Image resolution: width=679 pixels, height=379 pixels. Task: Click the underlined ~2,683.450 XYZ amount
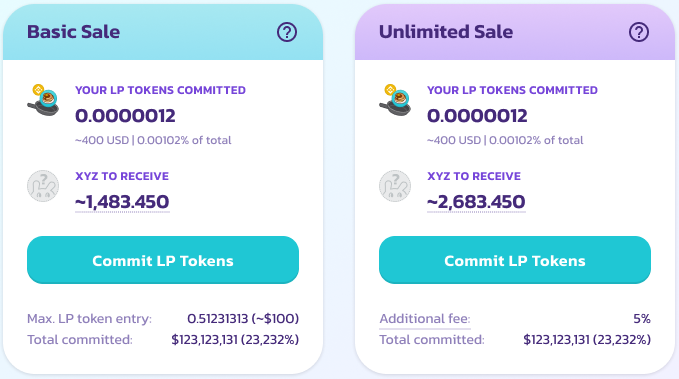476,202
